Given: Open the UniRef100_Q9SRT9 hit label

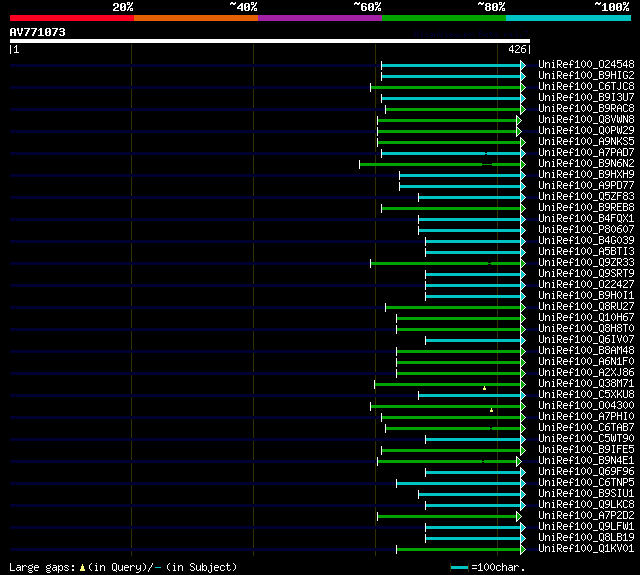Looking at the screenshot, I should point(586,274).
